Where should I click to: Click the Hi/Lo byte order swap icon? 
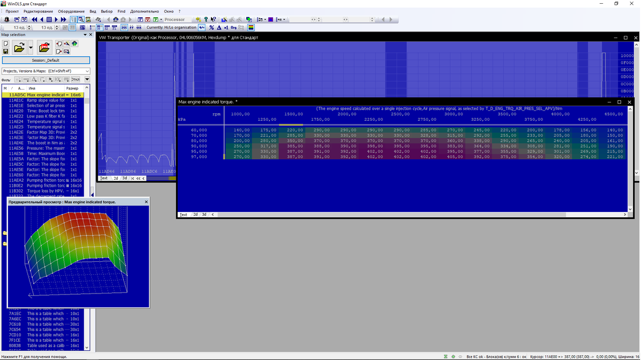point(202,27)
